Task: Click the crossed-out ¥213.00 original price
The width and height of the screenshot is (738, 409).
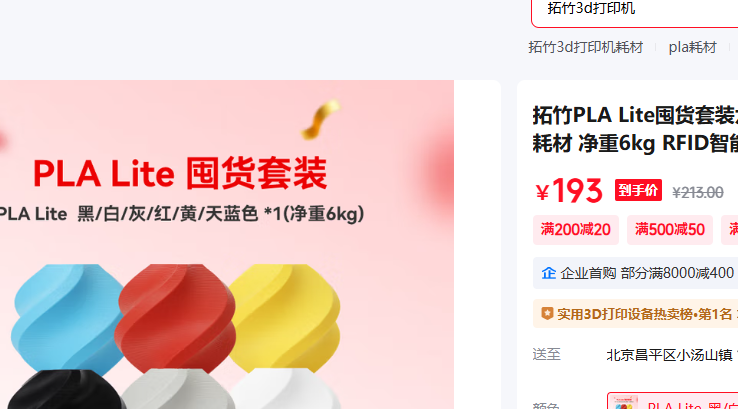Action: [x=698, y=192]
